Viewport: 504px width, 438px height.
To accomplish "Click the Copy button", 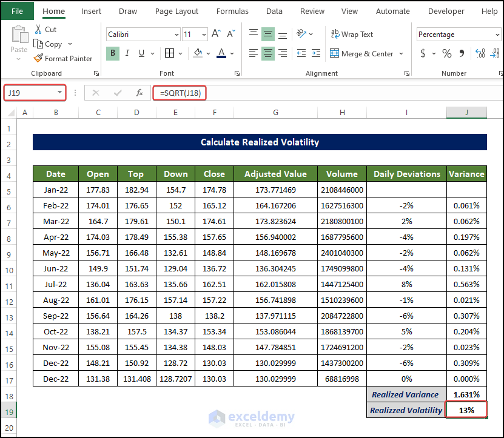I will pyautogui.click(x=48, y=44).
